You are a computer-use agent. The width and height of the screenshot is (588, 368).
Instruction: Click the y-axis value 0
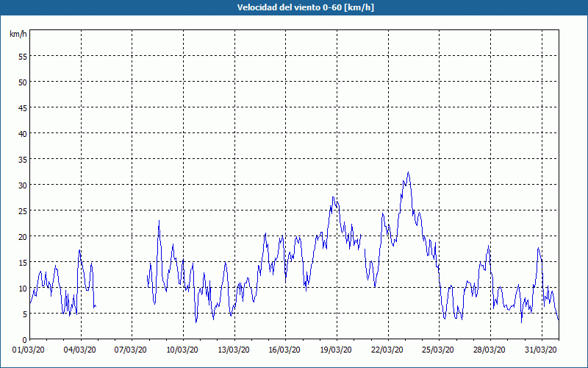pos(25,340)
